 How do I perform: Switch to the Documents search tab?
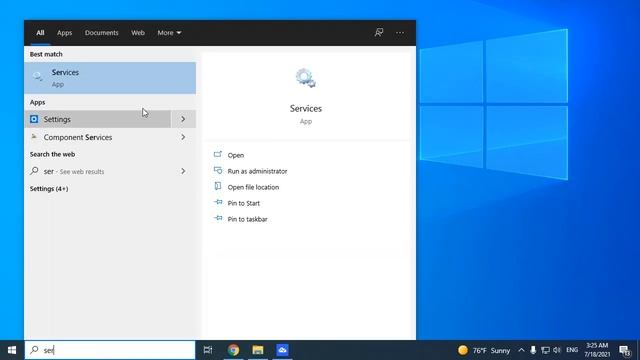pos(102,33)
